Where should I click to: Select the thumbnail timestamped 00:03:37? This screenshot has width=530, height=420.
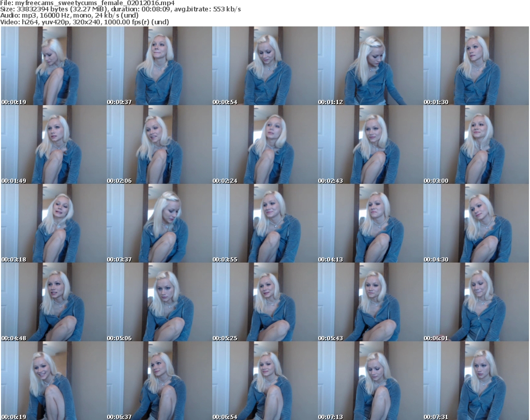click(159, 224)
